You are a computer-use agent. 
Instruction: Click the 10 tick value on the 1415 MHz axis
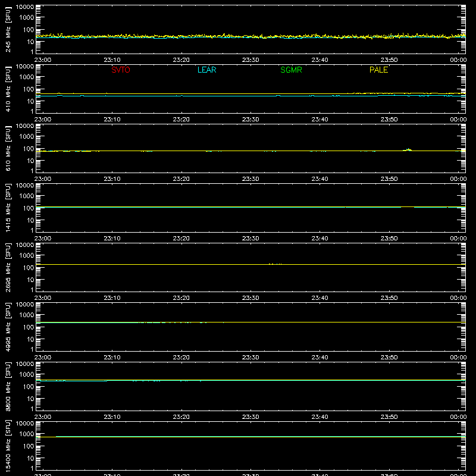(30, 220)
